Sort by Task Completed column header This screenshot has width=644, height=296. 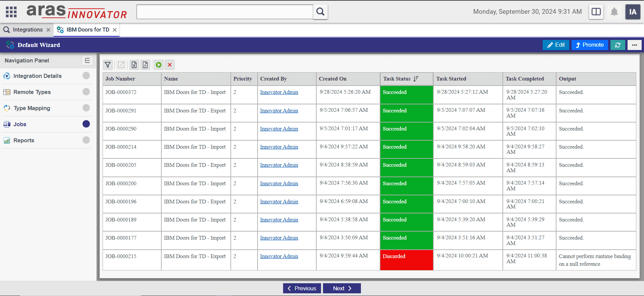coord(529,79)
